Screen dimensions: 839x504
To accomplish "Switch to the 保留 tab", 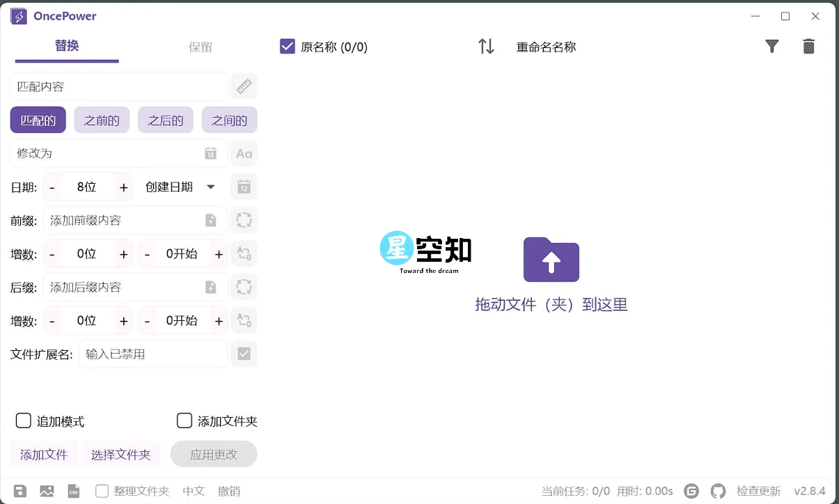I will (x=200, y=47).
